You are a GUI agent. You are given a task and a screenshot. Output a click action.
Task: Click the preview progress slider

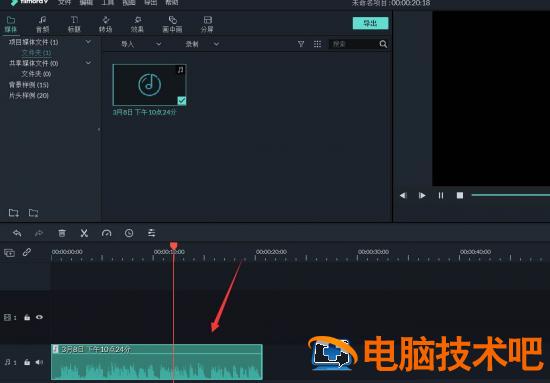pos(511,195)
